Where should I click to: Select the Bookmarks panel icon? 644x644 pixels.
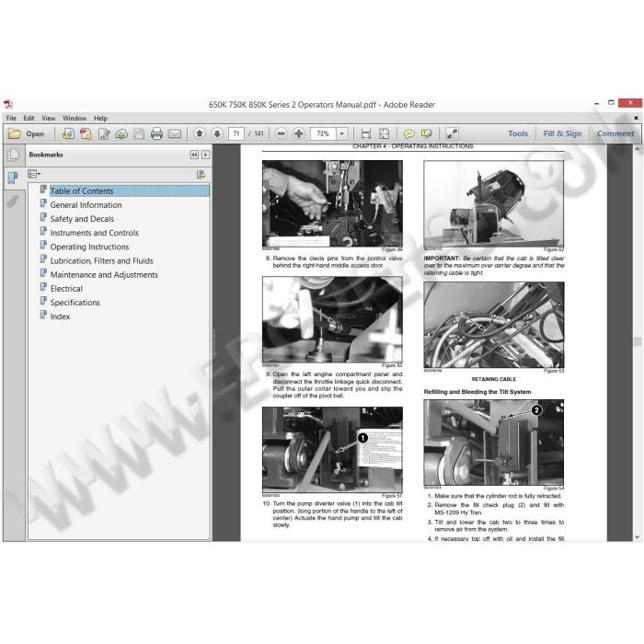(x=13, y=178)
